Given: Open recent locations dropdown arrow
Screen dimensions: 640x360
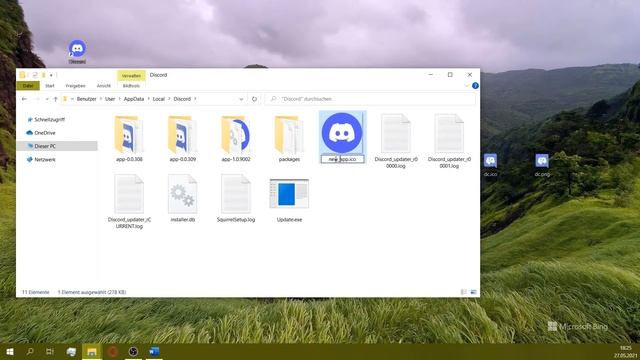Looking at the screenshot, I should 47,99.
